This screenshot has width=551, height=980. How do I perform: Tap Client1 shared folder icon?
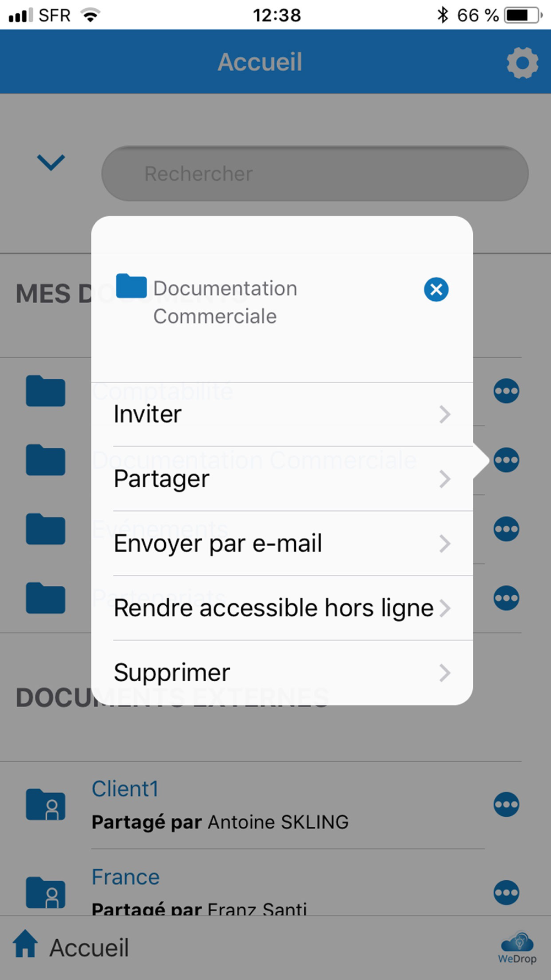pos(46,805)
